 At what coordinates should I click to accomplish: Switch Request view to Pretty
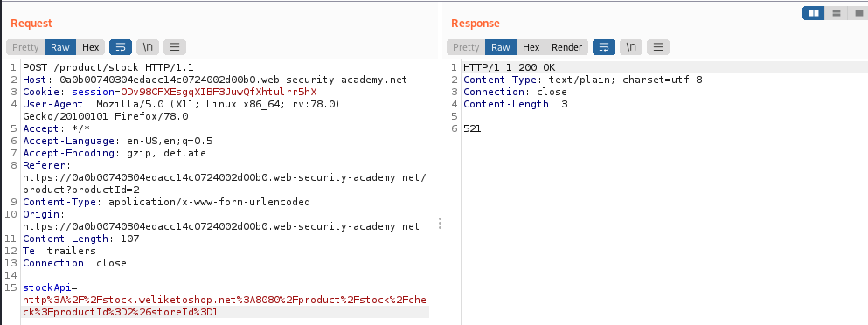(x=25, y=47)
